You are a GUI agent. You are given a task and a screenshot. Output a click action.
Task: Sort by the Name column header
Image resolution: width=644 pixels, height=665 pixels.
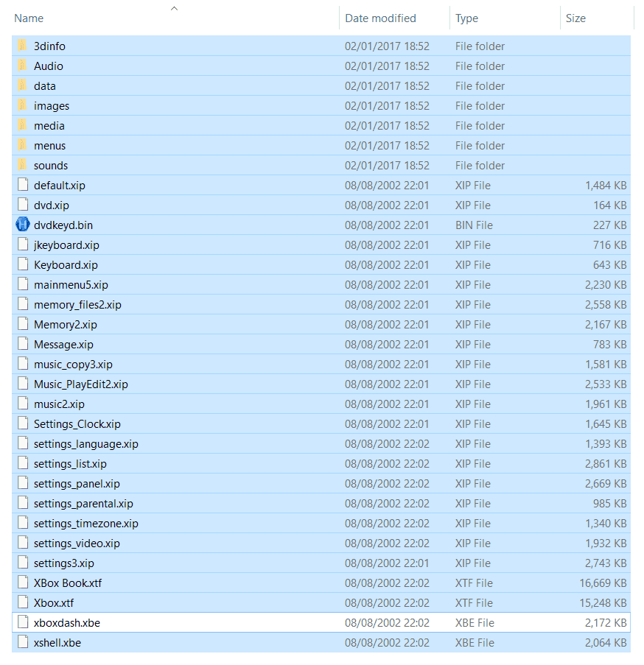coord(29,18)
